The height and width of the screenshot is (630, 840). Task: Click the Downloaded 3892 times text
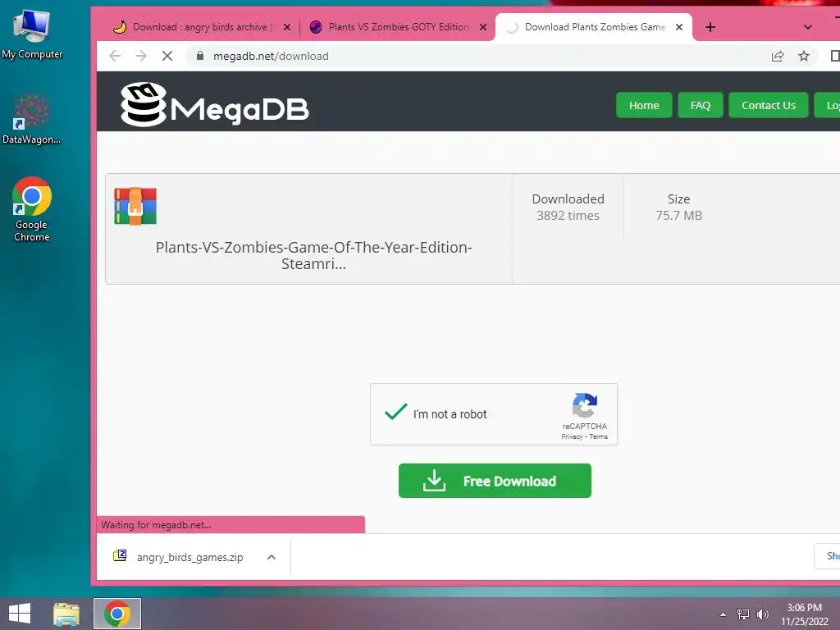[568, 207]
